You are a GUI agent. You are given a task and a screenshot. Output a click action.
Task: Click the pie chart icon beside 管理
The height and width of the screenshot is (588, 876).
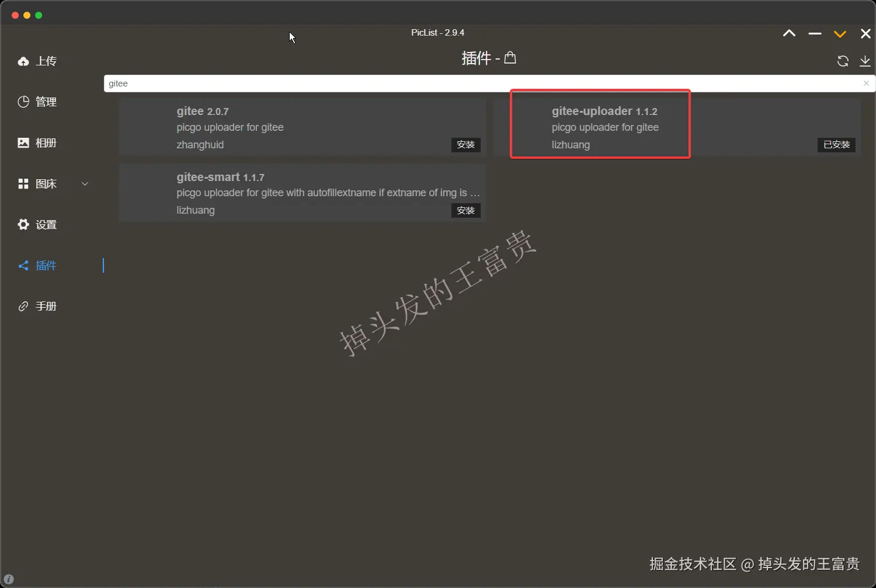pos(23,102)
